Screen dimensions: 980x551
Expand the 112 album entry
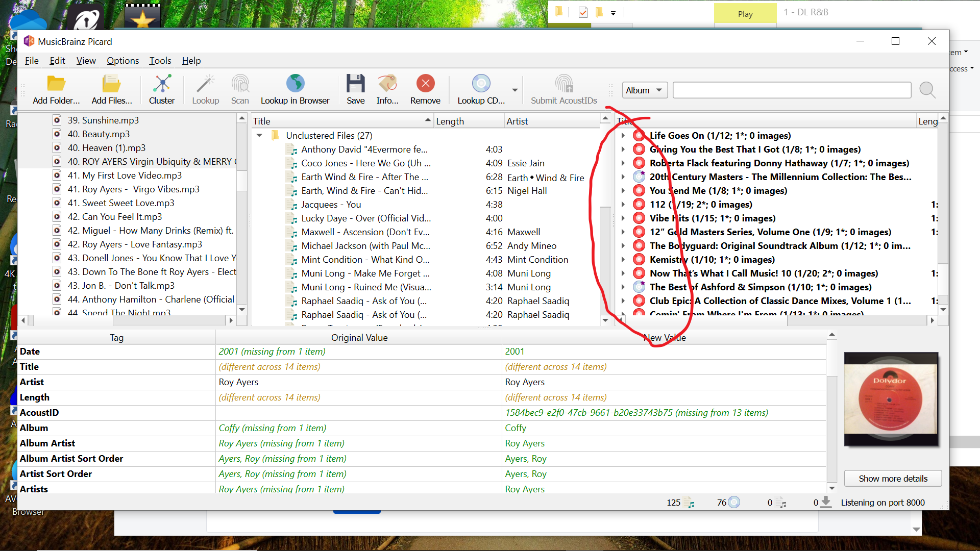pyautogui.click(x=623, y=205)
